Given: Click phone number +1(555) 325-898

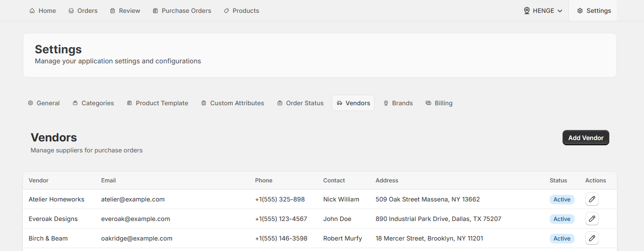Looking at the screenshot, I should pyautogui.click(x=280, y=200).
